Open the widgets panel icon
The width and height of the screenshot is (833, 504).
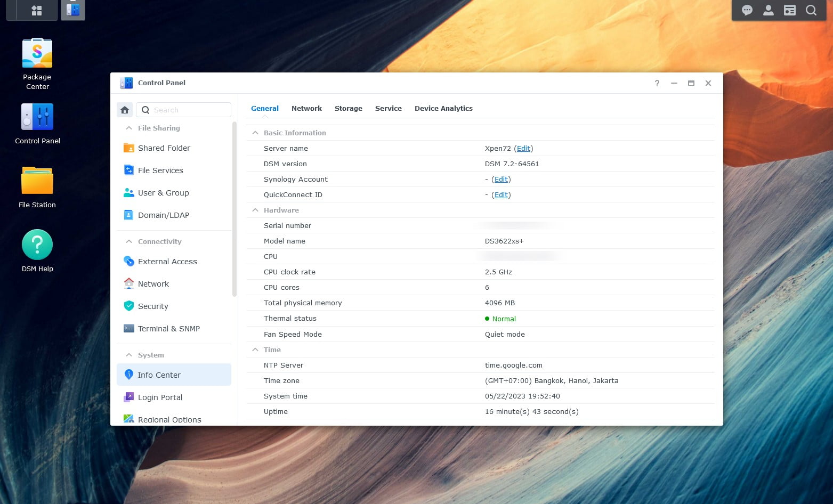790,10
